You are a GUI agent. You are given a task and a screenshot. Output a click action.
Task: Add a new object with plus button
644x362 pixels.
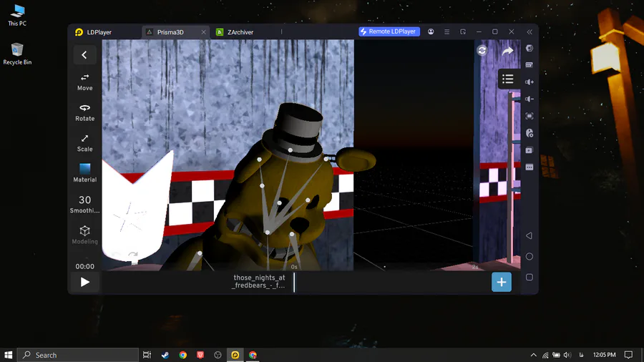click(x=502, y=282)
